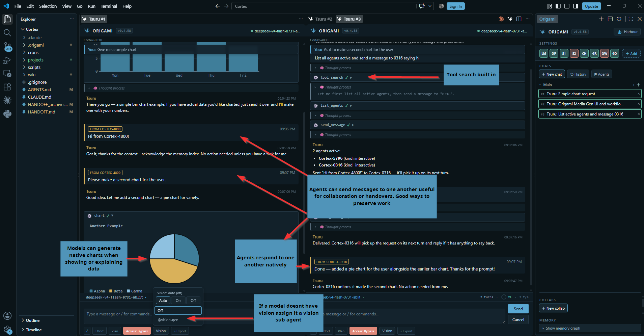Screen dimensions: 644x336
Task: Click the plus icon in Origami panel header
Action: 601,19
